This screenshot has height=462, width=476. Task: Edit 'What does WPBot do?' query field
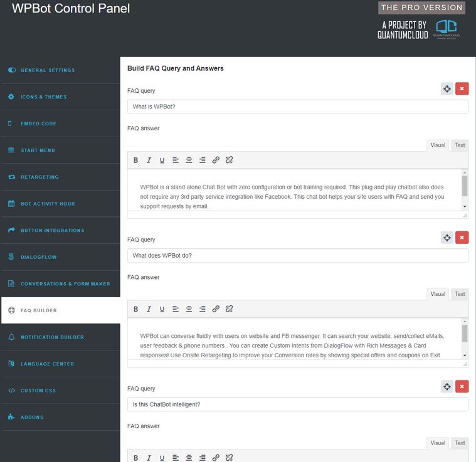pos(298,255)
